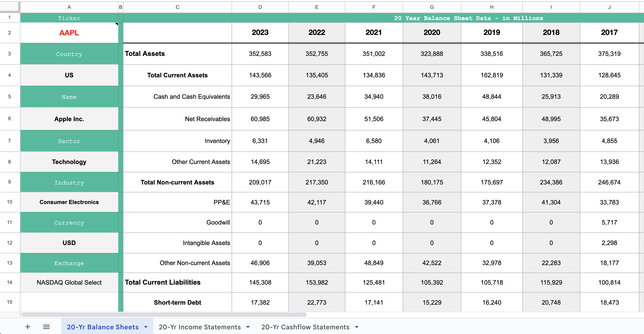Select column G header

point(432,7)
